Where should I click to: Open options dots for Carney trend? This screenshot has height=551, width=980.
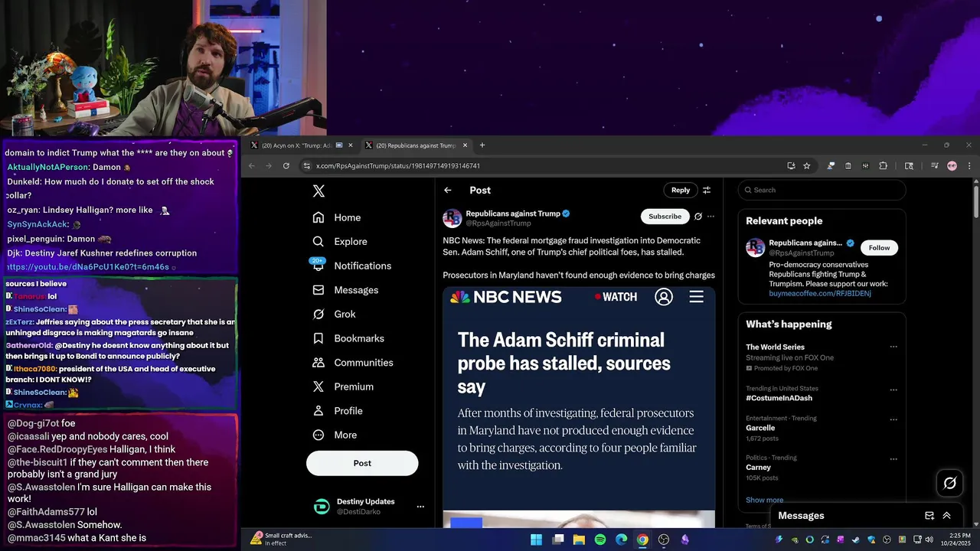tap(893, 459)
